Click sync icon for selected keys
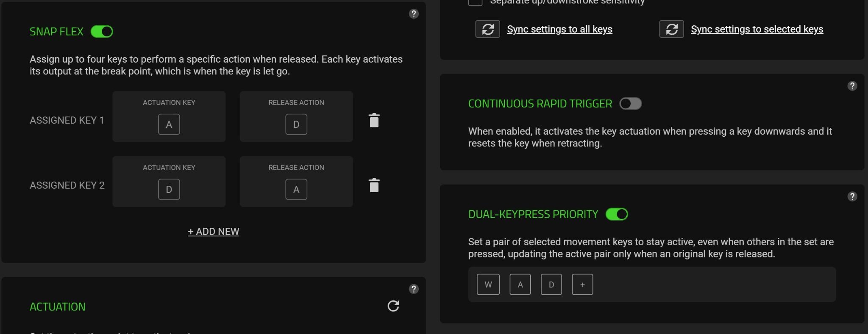The width and height of the screenshot is (868, 334). click(671, 29)
